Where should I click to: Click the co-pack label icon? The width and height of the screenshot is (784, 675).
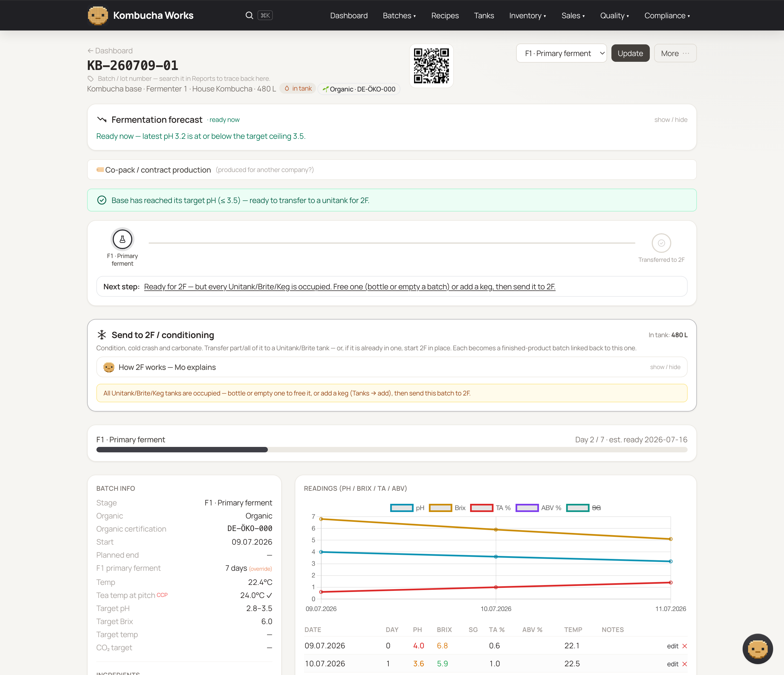click(x=100, y=170)
